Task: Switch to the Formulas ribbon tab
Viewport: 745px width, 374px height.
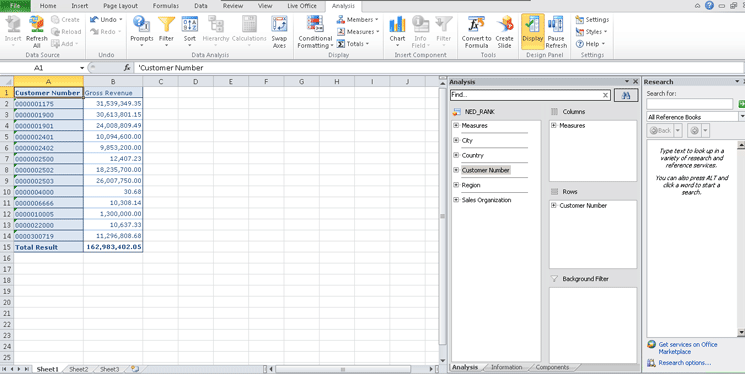Action: (x=166, y=6)
